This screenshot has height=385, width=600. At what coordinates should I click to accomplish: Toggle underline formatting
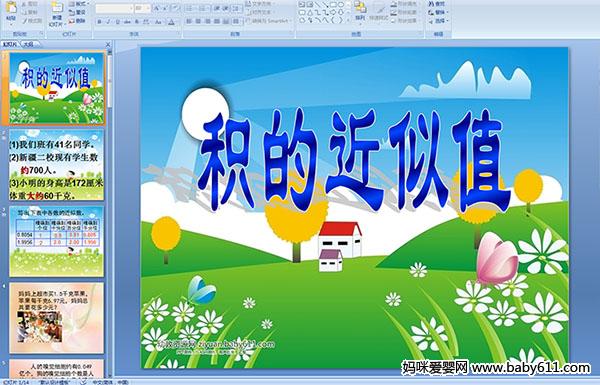(117, 22)
